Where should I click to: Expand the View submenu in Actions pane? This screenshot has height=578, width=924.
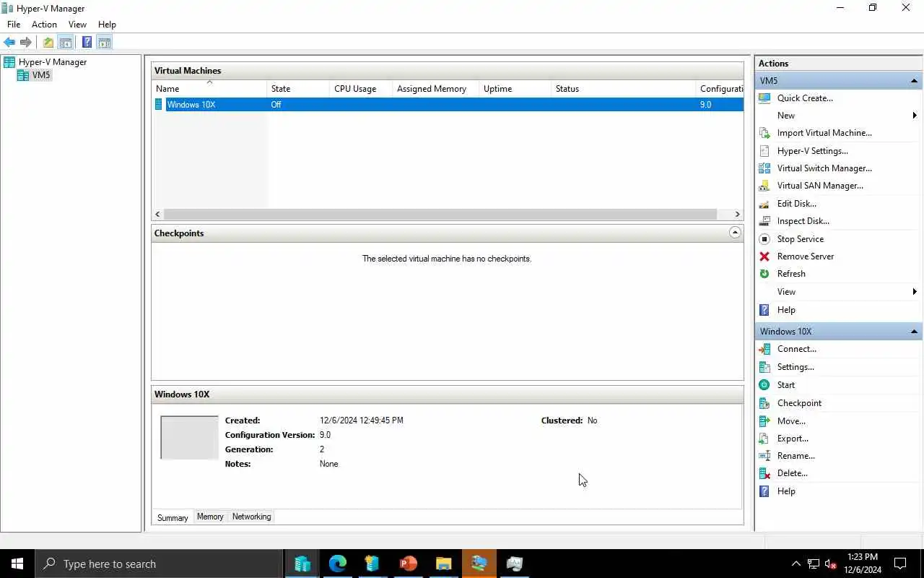pyautogui.click(x=838, y=292)
